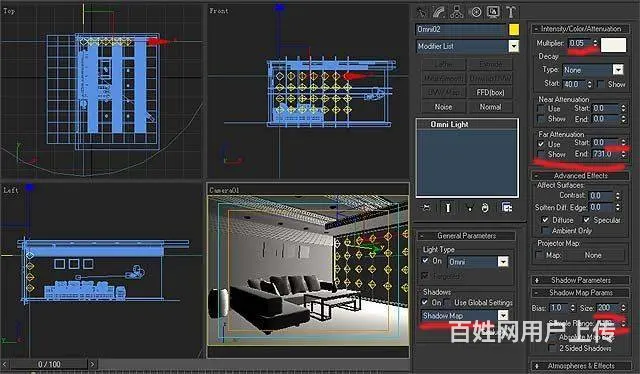Click the Pin Stack icon
640x374 pixels.
pyautogui.click(x=427, y=208)
